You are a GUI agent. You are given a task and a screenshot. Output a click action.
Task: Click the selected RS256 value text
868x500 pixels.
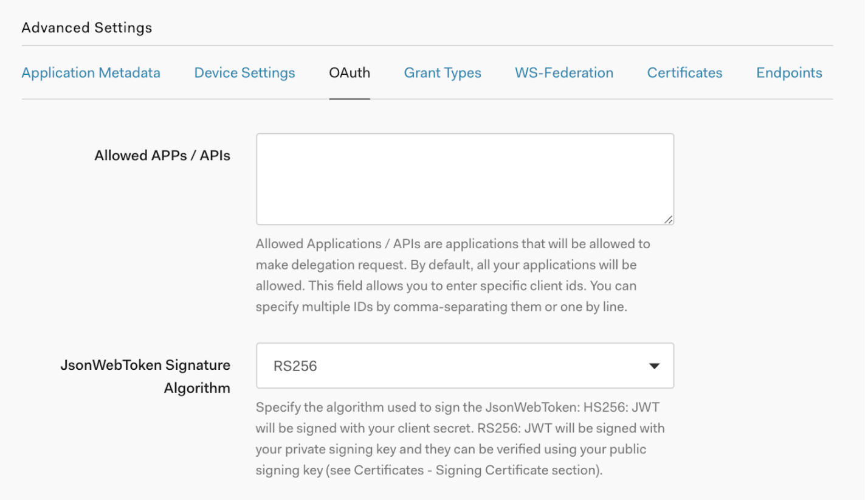(294, 366)
